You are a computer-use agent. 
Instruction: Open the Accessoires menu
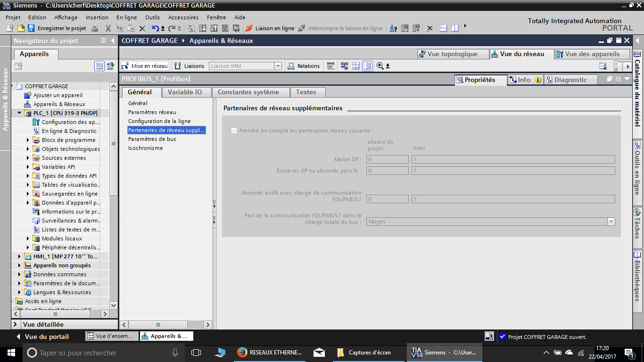click(183, 17)
